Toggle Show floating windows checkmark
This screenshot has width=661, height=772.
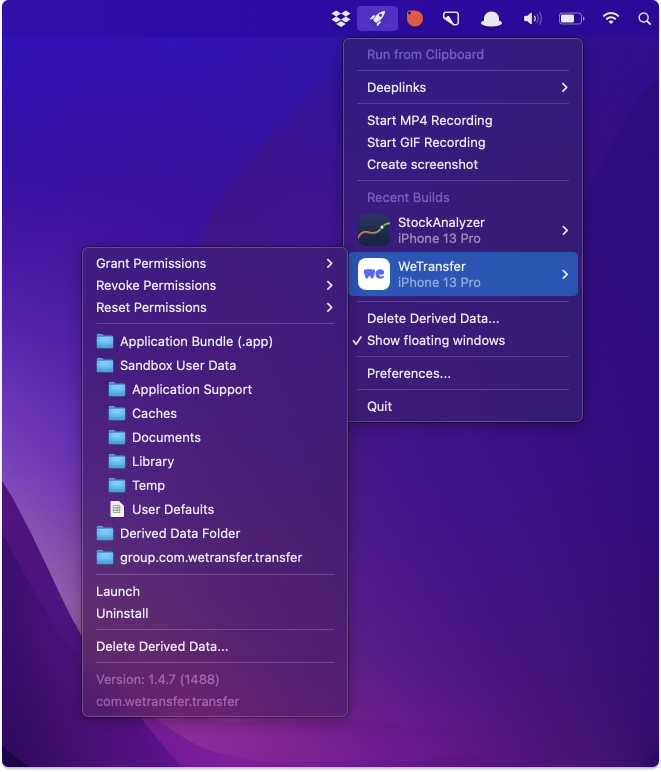357,340
